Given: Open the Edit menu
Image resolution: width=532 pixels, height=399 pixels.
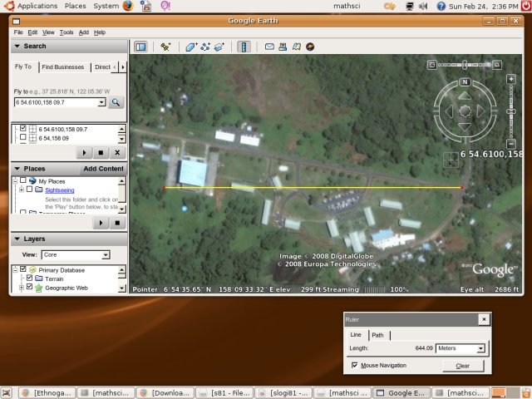Looking at the screenshot, I should pos(32,32).
